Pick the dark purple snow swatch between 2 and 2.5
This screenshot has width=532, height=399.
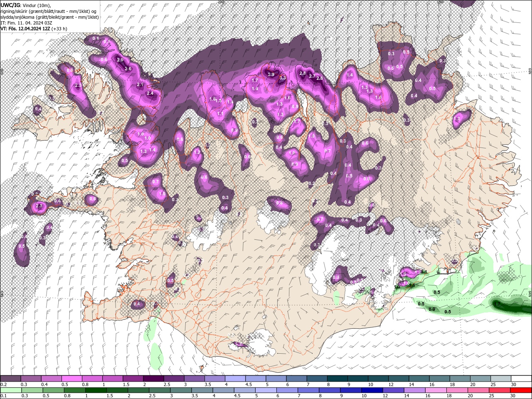[x=153, y=379]
